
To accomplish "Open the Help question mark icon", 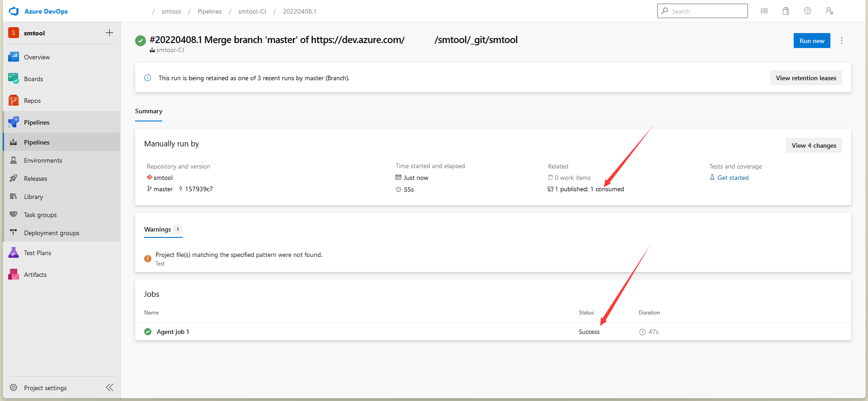I will pos(807,11).
